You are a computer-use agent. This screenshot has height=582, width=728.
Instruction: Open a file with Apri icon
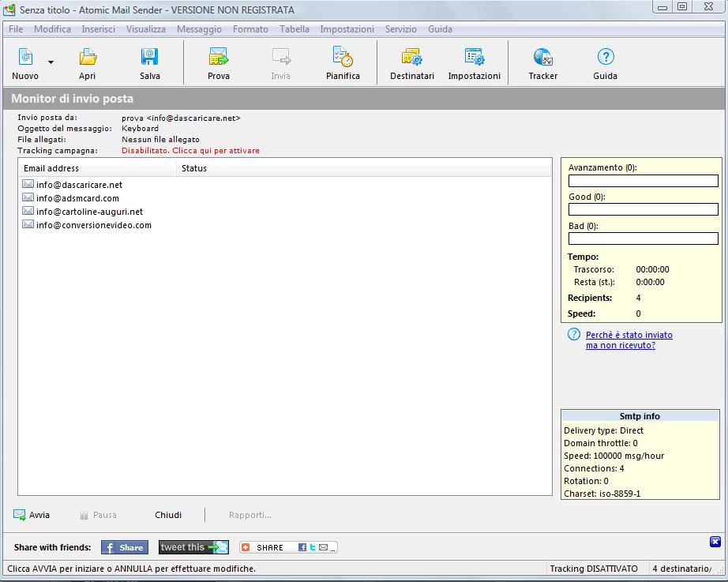pyautogui.click(x=88, y=57)
